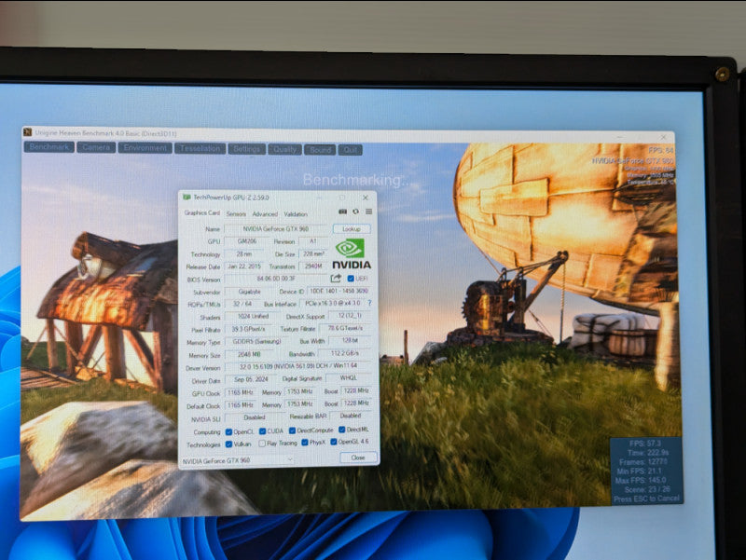Open the Quality menu in Heaven
The width and height of the screenshot is (746, 560).
coord(284,149)
